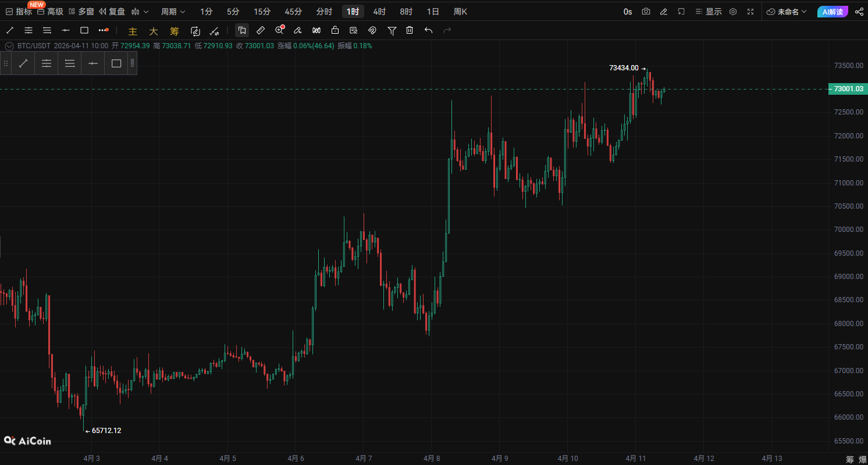This screenshot has height=465, width=868.
Task: Click the link chain icon in the toolbar
Action: point(372,30)
